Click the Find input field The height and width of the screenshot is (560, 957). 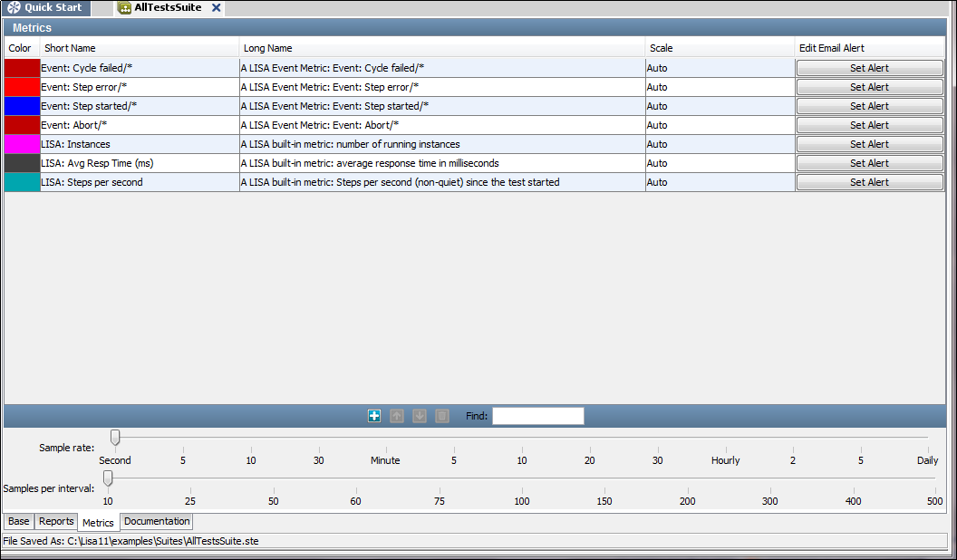[536, 416]
